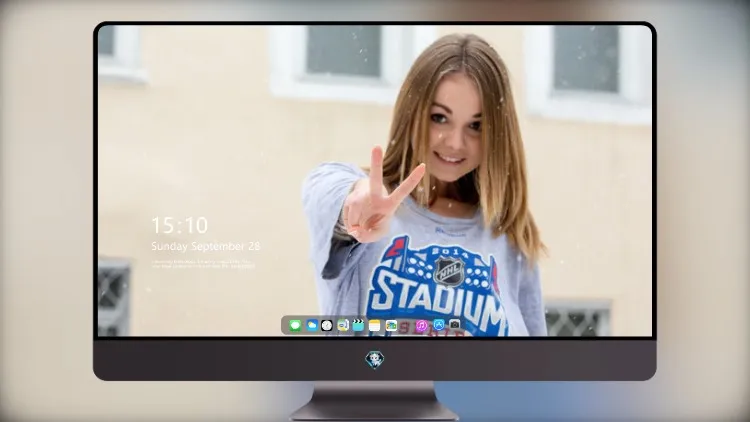Click the empty dock background between icons

point(407,325)
